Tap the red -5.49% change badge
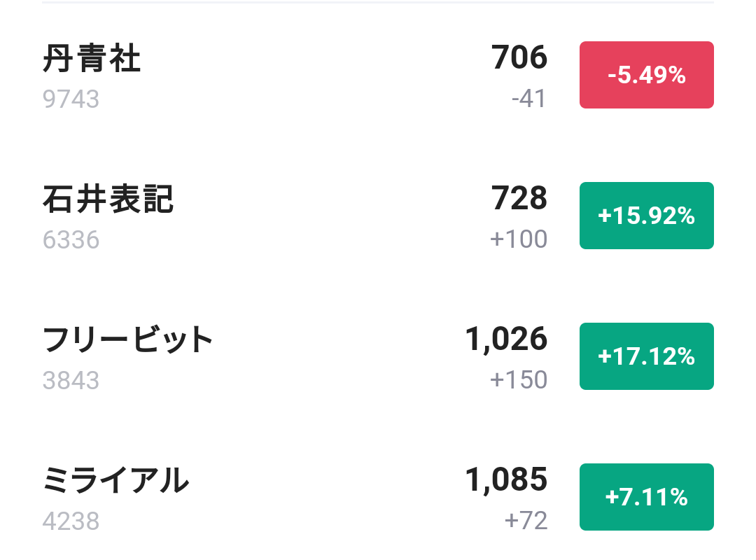Screen dimensions: 756x560 point(646,75)
